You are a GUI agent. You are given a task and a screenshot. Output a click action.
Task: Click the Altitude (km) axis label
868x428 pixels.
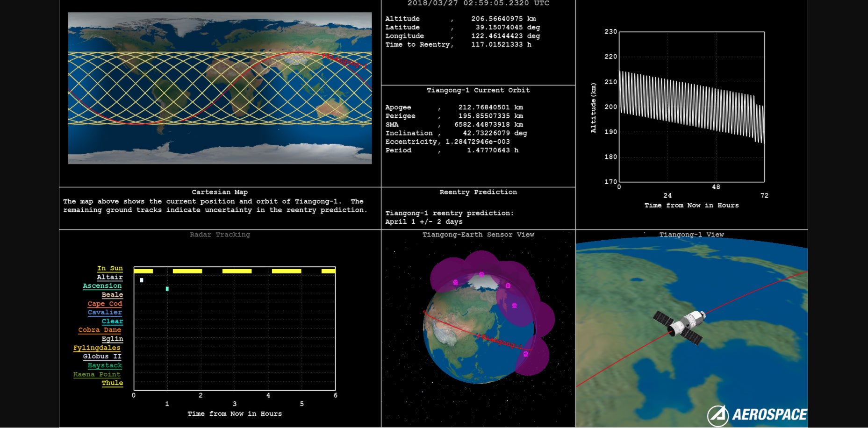pos(594,108)
